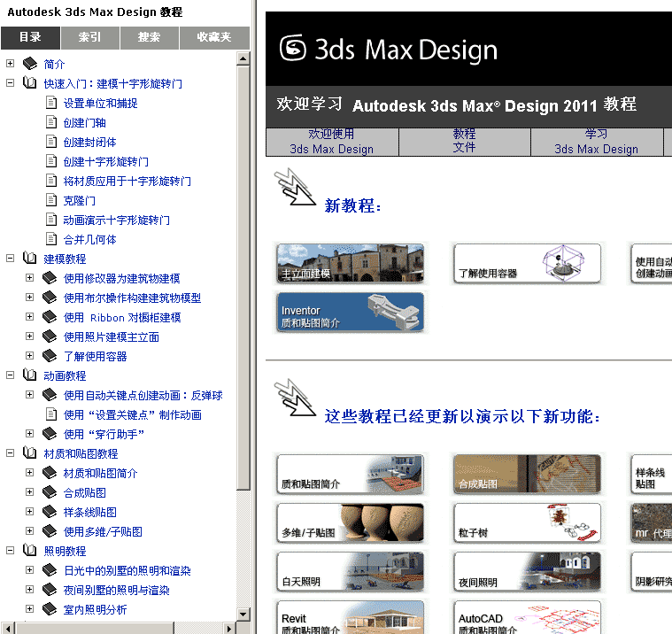This screenshot has height=634, width=672.
Task: Open the Inventor 质和贴图简介 card
Action: [350, 312]
